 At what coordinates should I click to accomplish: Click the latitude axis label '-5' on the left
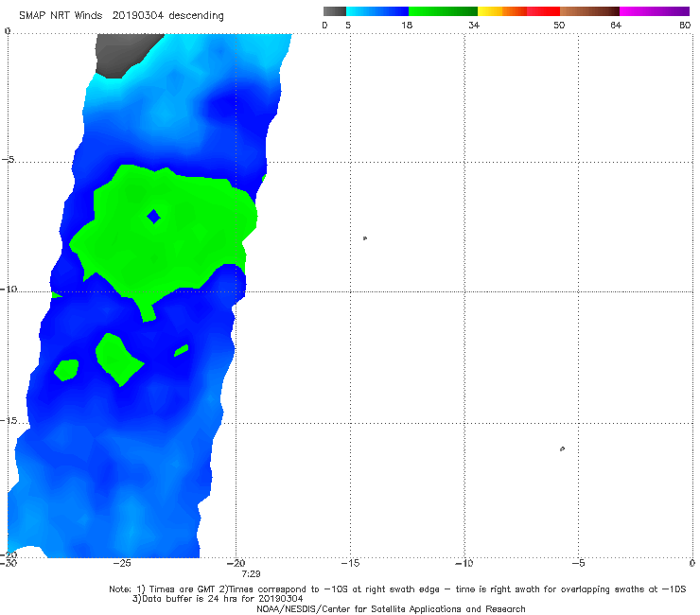[8, 160]
